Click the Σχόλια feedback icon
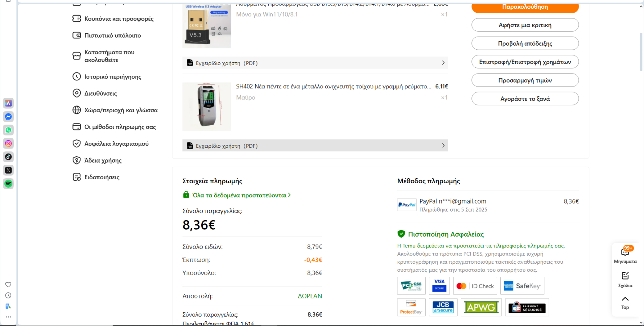 [625, 279]
